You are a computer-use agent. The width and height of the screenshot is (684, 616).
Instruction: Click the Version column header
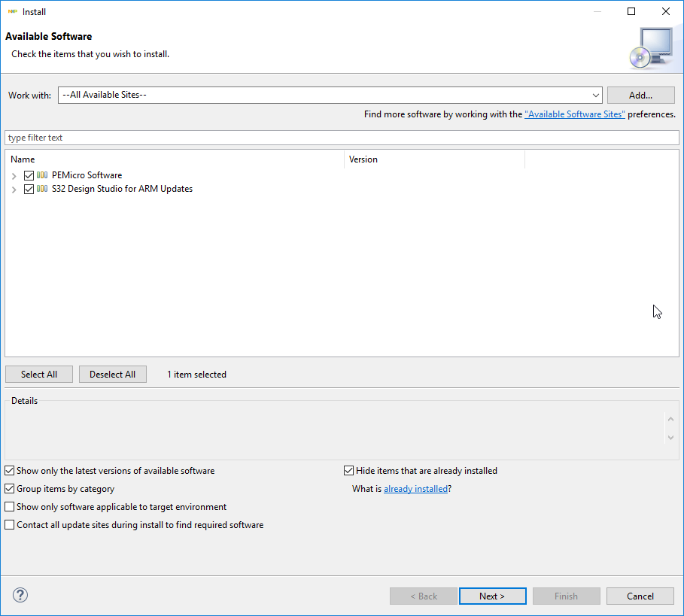[434, 159]
